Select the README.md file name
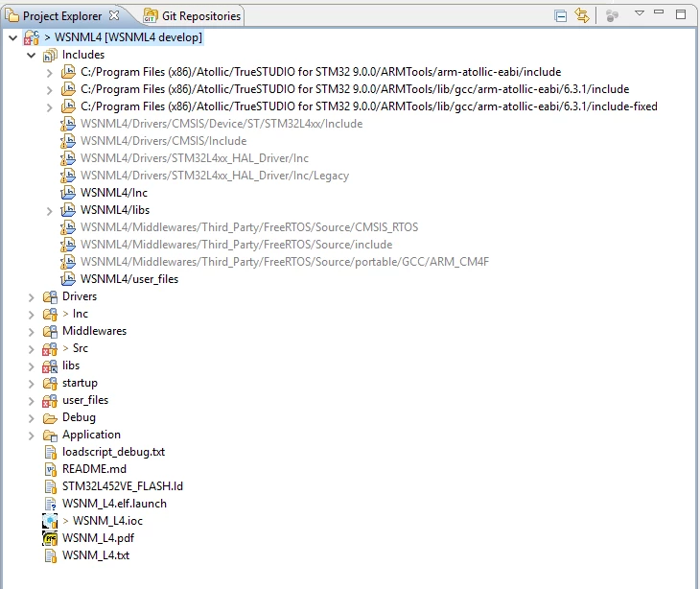This screenshot has height=589, width=700. [94, 469]
